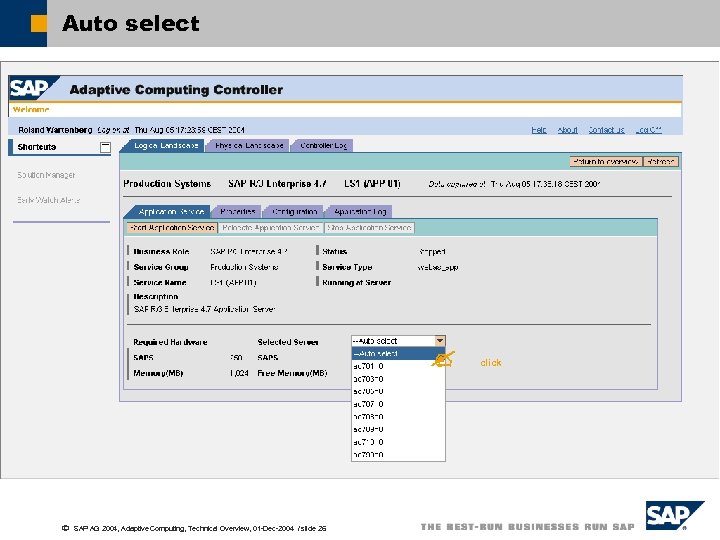Screen dimensions: 720x540
Task: Click the Production Systems heading text
Action: pos(167,184)
